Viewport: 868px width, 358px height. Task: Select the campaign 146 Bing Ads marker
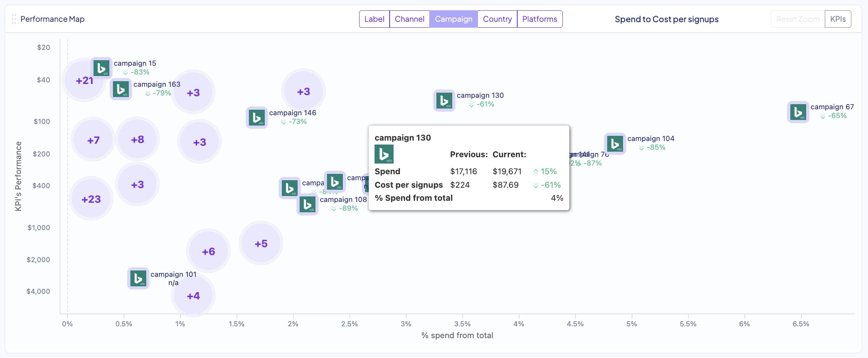257,118
